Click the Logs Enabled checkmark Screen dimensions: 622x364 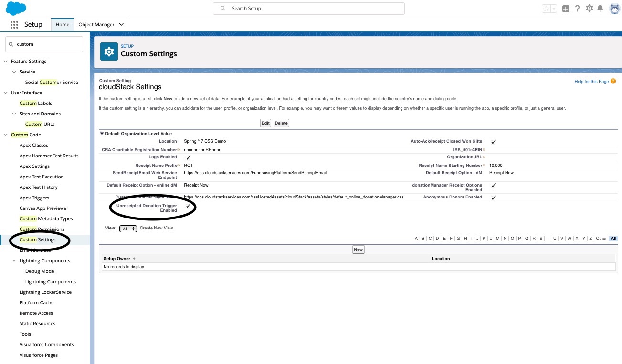(188, 157)
